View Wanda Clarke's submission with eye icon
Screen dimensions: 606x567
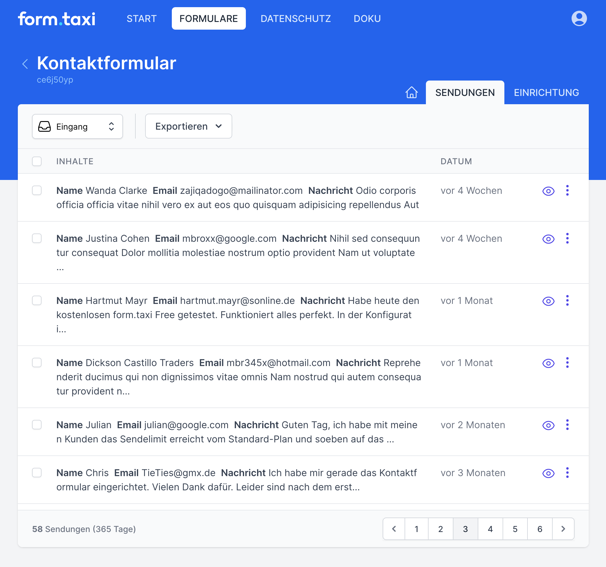click(548, 191)
